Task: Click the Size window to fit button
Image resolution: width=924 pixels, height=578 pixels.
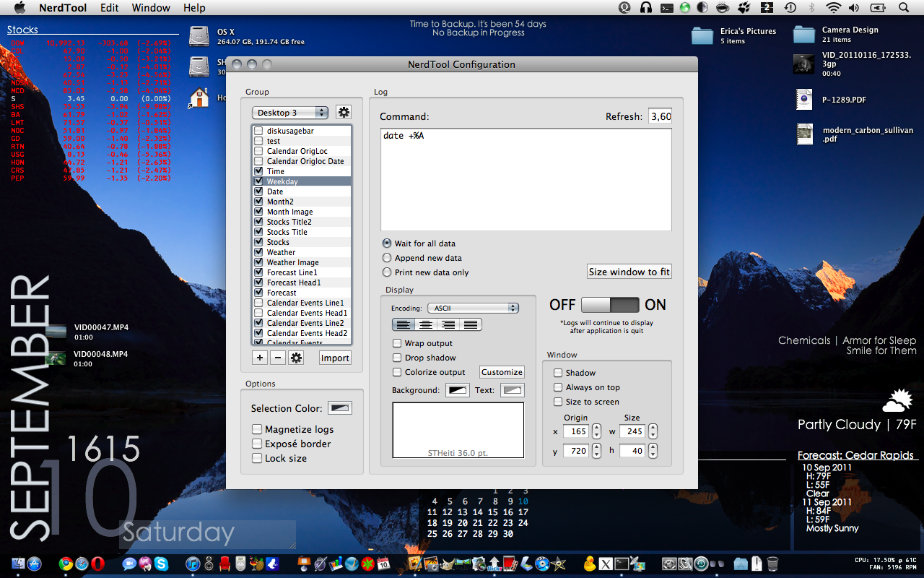Action: (629, 272)
